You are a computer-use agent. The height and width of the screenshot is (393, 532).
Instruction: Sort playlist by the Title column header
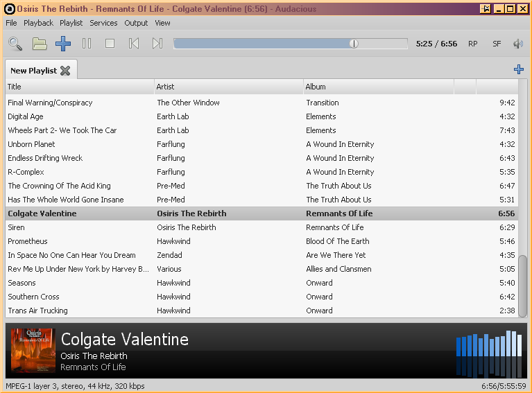click(x=79, y=87)
